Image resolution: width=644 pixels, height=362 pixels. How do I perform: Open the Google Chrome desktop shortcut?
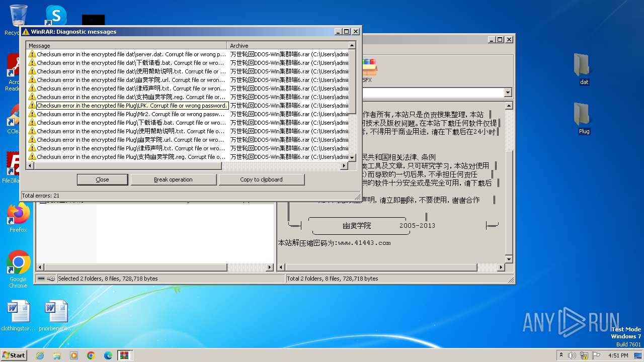pos(18,269)
